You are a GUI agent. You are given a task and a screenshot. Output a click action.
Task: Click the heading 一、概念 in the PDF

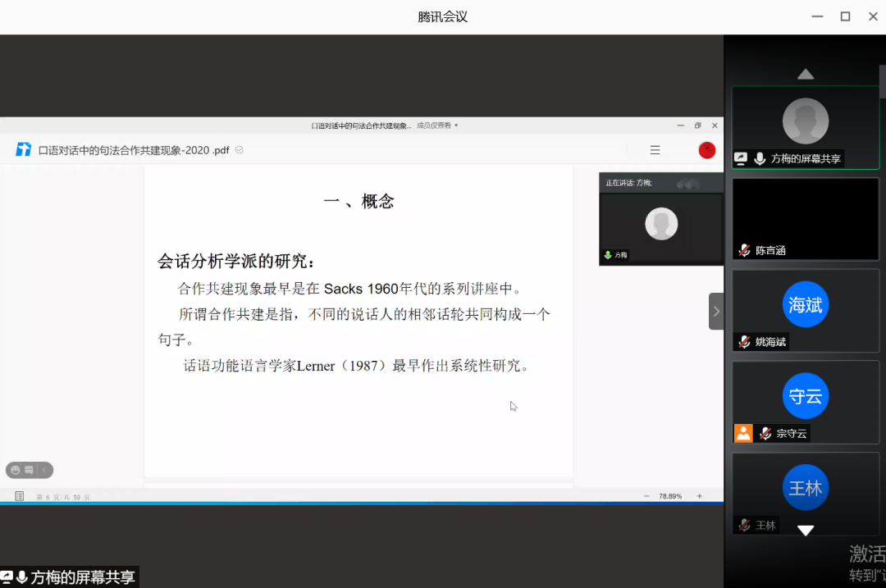pyautogui.click(x=359, y=201)
